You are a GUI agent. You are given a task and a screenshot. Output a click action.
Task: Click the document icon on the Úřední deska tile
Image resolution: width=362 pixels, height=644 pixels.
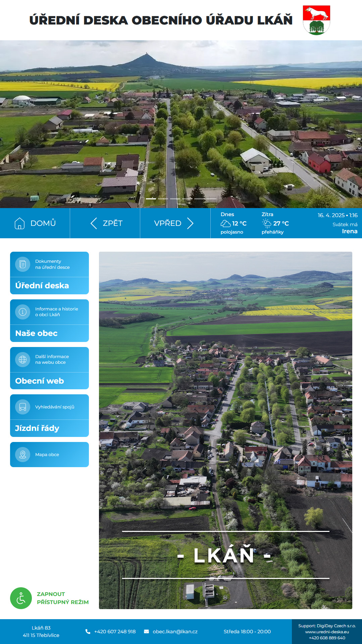point(22,264)
